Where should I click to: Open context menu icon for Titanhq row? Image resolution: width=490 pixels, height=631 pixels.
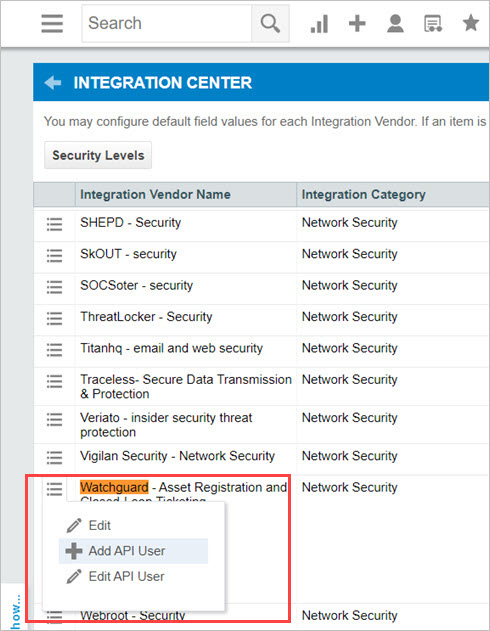(54, 350)
